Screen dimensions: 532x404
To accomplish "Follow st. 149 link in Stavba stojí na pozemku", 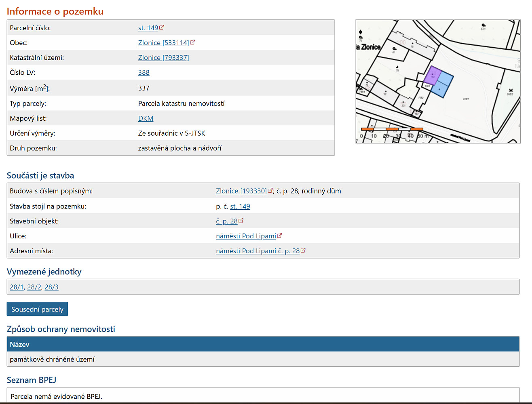I will point(240,206).
